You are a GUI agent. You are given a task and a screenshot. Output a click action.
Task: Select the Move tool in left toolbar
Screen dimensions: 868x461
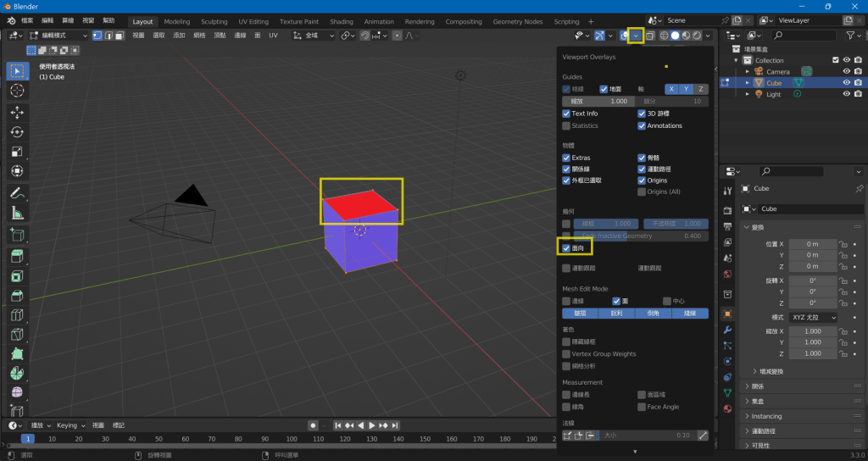click(17, 111)
